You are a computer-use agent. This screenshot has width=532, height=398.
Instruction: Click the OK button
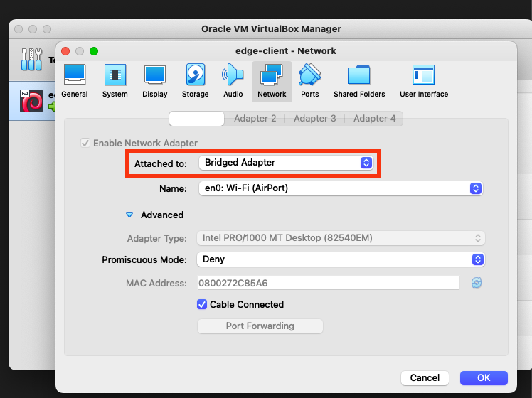pos(484,377)
